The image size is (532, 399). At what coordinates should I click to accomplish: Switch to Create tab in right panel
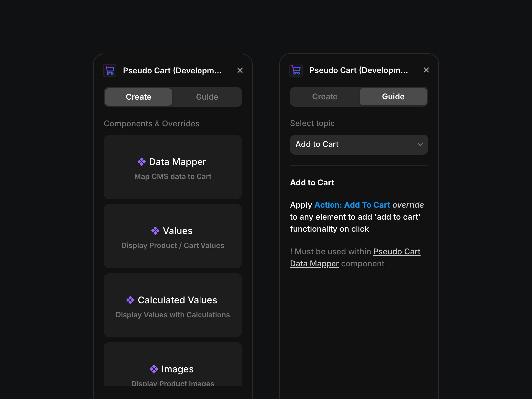point(325,96)
